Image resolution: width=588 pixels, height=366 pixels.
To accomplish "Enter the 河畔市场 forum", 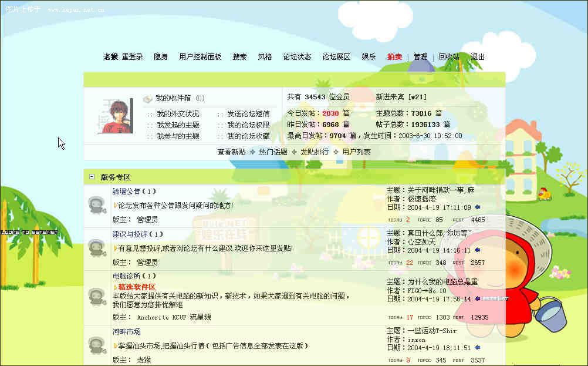I will 126,331.
